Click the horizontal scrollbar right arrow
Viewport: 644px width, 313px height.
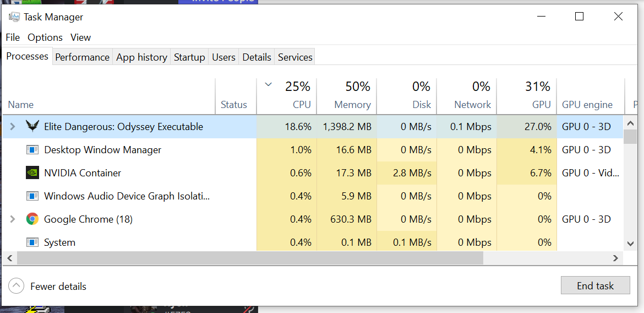click(x=615, y=258)
